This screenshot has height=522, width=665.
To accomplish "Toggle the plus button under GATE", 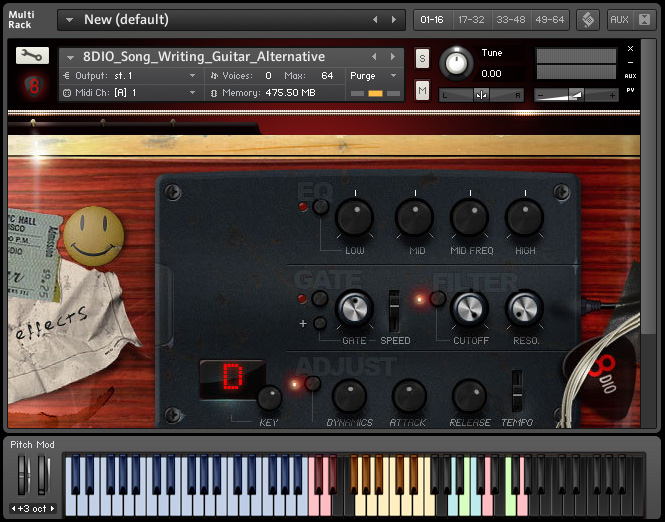I will click(320, 323).
